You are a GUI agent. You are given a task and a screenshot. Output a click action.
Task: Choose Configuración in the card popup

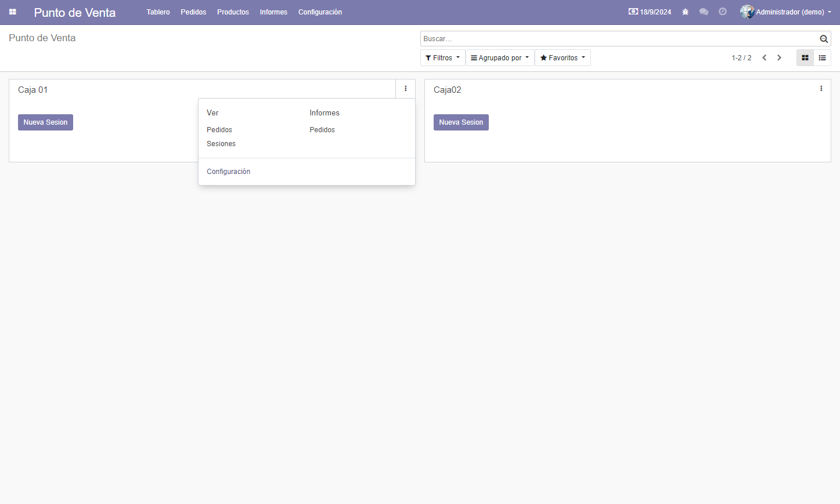[x=229, y=172]
